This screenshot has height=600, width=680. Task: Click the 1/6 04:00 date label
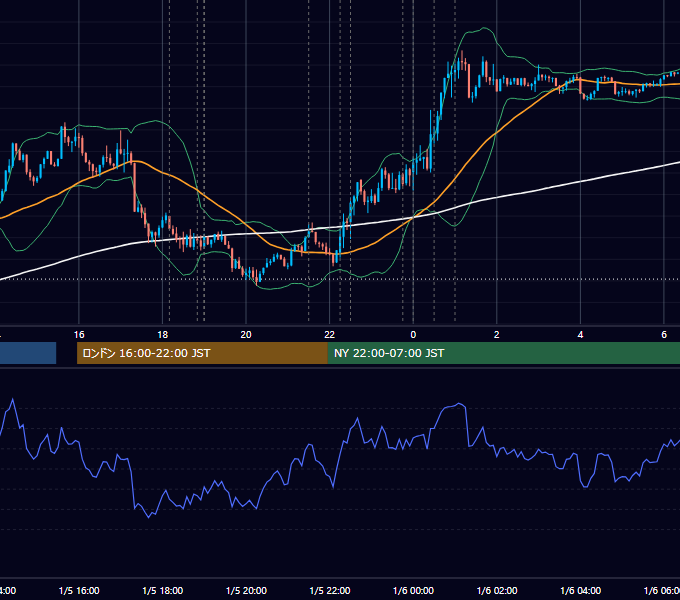581,590
